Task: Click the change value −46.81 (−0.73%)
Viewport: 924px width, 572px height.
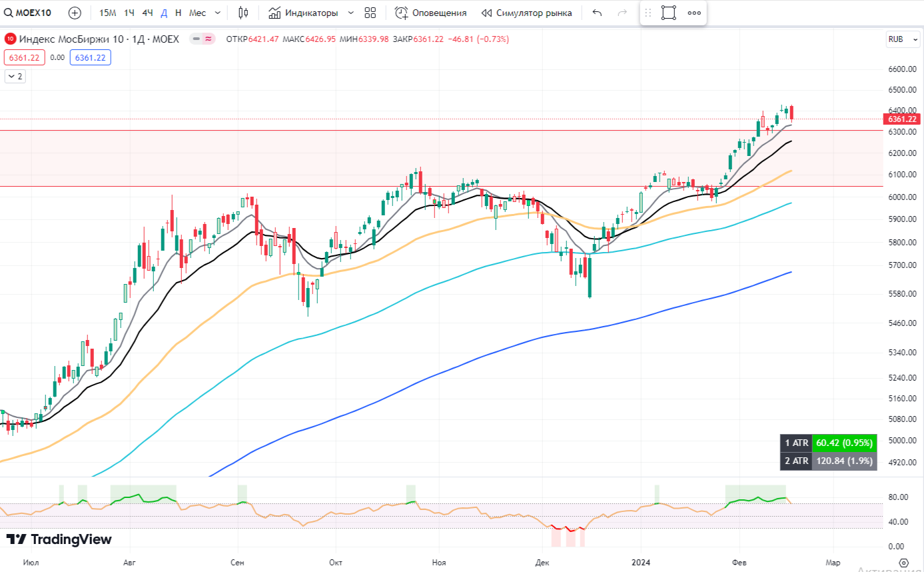Action: click(x=477, y=39)
